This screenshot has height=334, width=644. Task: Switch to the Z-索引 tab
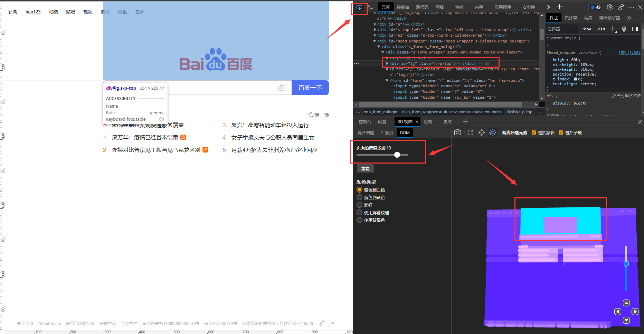[387, 133]
